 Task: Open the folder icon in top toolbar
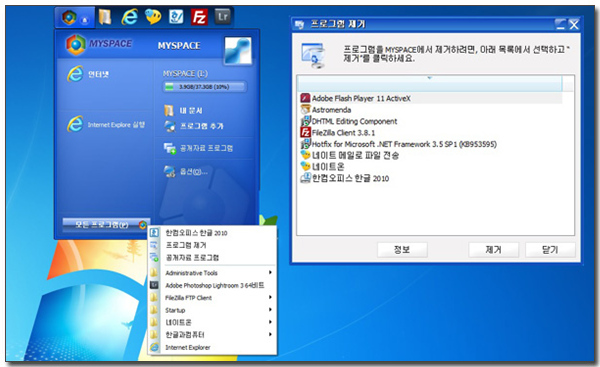pos(104,17)
